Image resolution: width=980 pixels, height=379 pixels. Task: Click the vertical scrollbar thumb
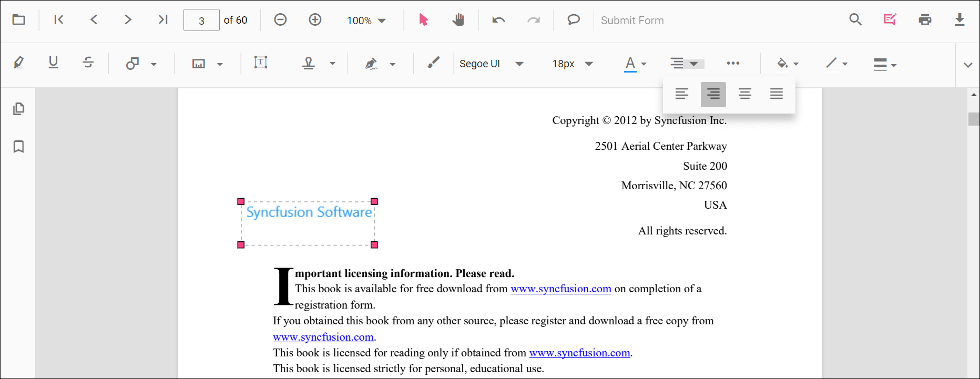[974, 119]
